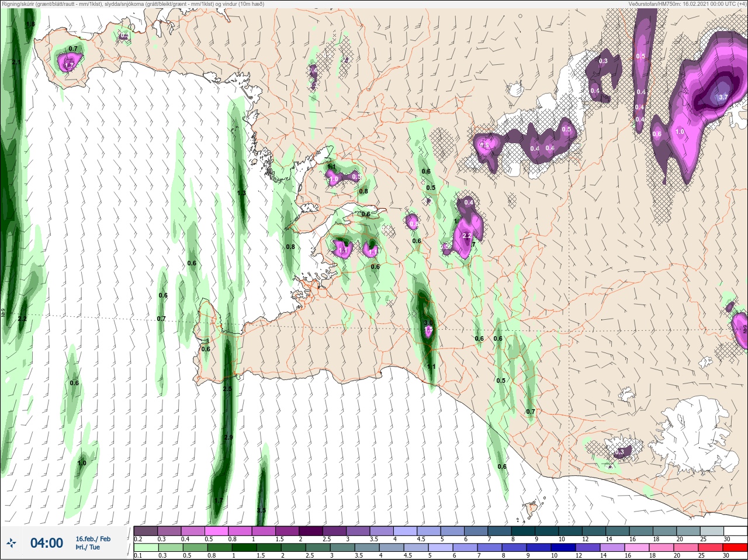Click the 3.0 rain value on the map

click(428, 323)
